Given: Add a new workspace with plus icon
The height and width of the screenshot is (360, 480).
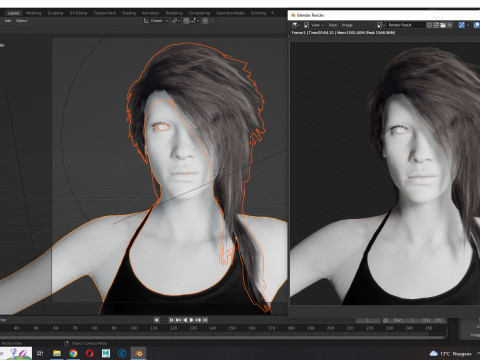Looking at the screenshot, I should (273, 13).
